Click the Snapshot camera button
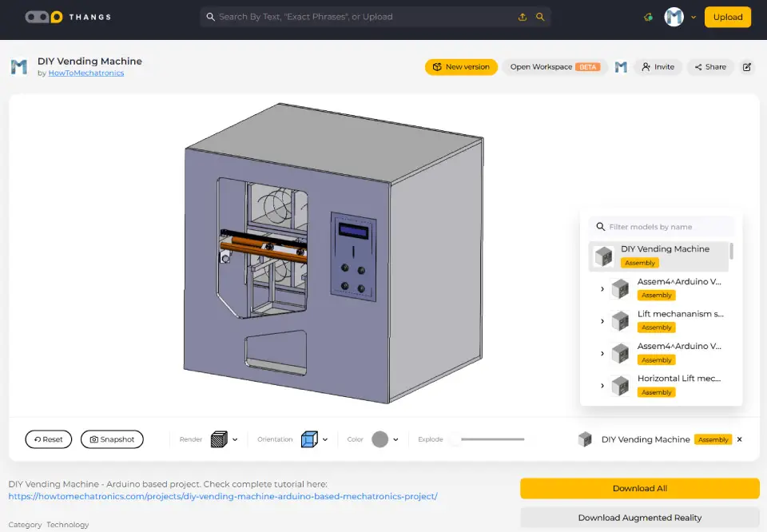 coord(113,439)
